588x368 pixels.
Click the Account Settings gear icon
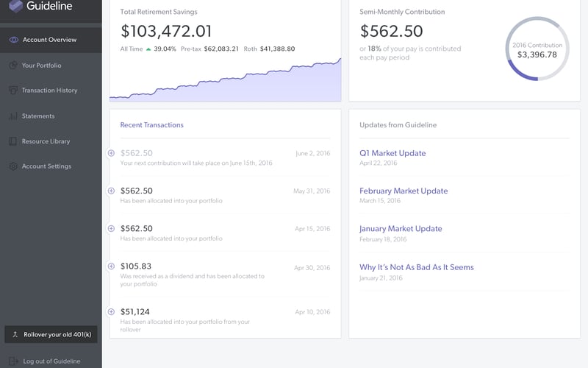click(13, 166)
